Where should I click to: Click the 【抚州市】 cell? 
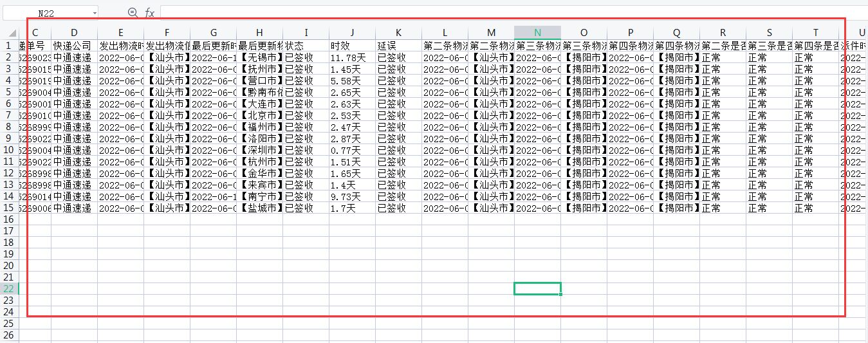click(260, 69)
